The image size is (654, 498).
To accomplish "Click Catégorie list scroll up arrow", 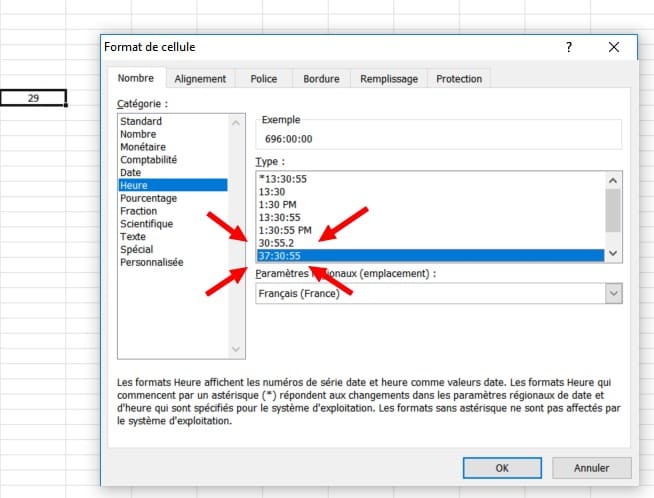I will [236, 123].
